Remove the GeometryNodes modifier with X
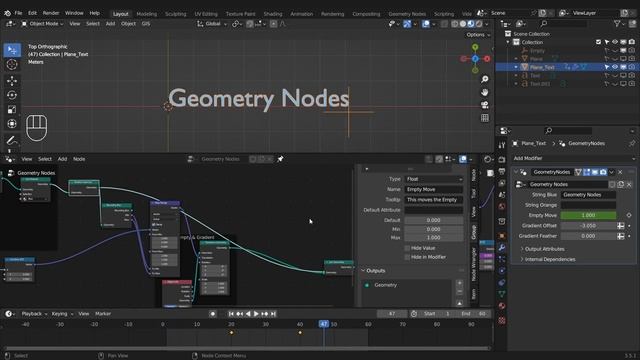640x360 pixels. coord(620,172)
